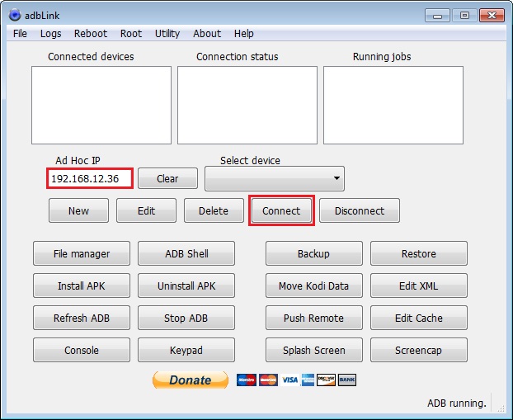This screenshot has height=420, width=513.
Task: Disconnect from the device
Action: point(360,210)
